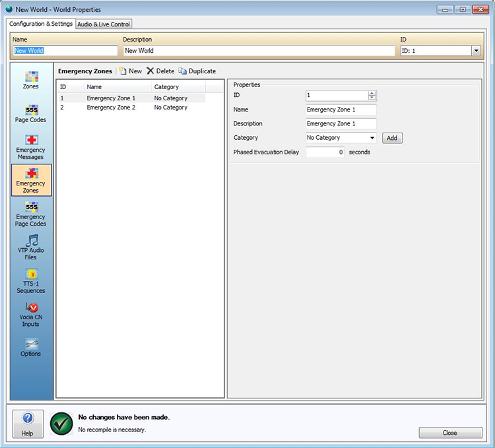Click the globe icon in title bar
Image resolution: width=495 pixels, height=448 pixels.
[9, 9]
